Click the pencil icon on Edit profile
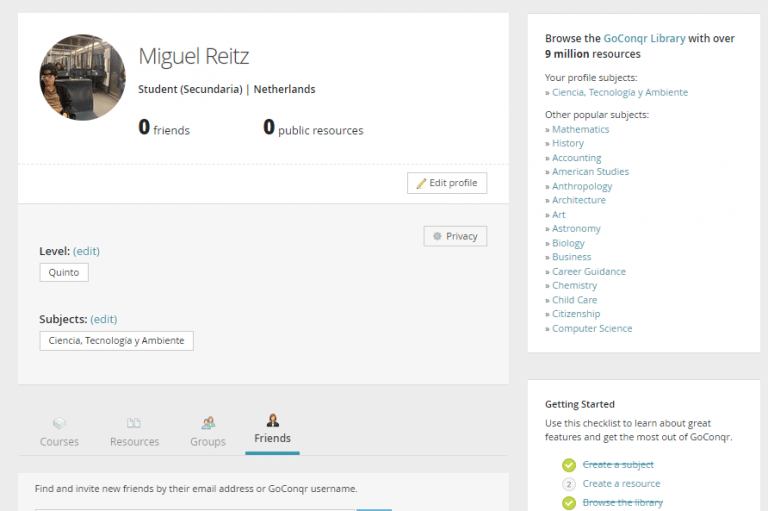This screenshot has width=768, height=511. click(421, 184)
